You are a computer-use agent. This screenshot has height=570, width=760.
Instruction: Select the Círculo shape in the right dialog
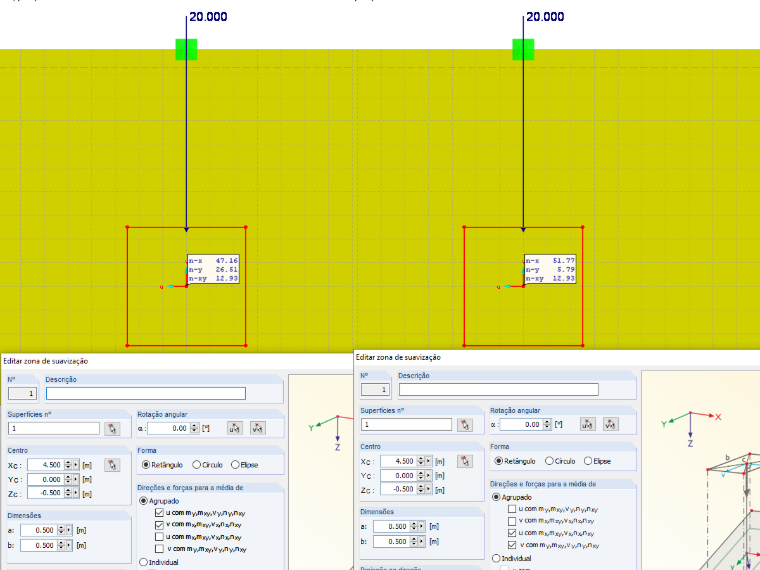[550, 461]
